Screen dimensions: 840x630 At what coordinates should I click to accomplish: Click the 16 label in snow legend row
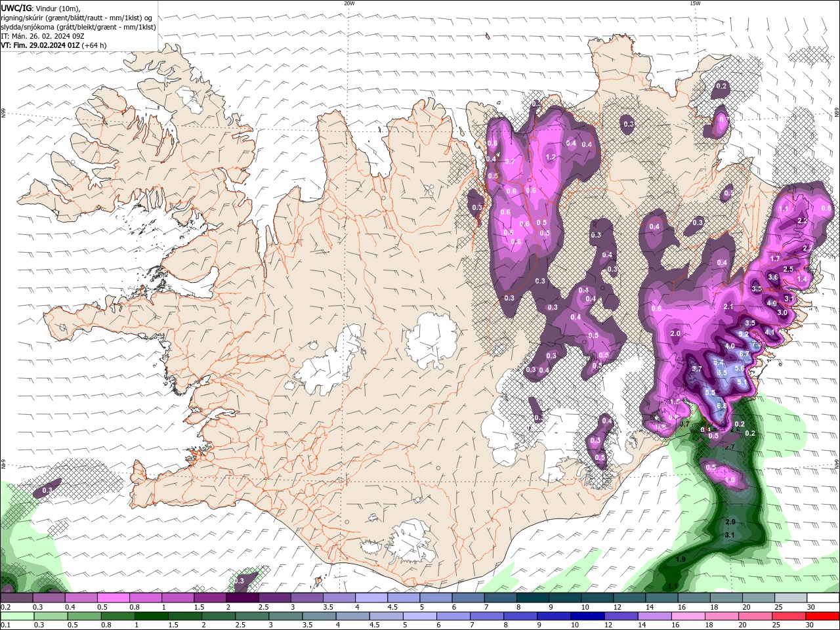682,607
